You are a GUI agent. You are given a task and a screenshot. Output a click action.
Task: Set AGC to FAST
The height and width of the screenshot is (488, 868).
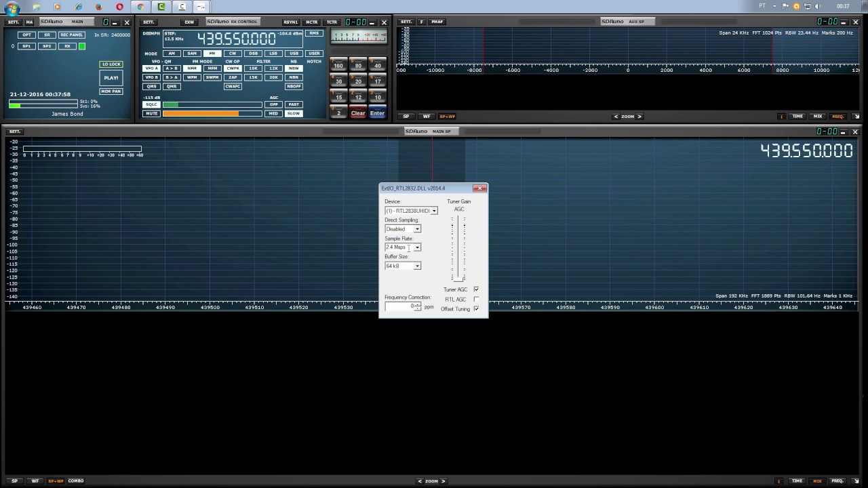(x=294, y=104)
